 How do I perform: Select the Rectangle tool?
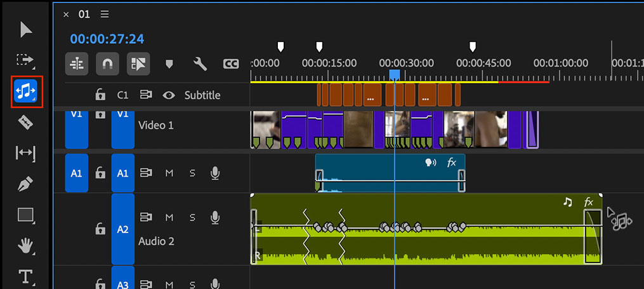[25, 215]
